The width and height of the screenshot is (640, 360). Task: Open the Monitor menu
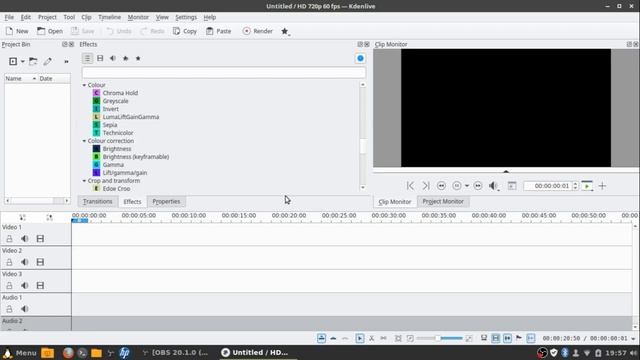[x=138, y=17]
